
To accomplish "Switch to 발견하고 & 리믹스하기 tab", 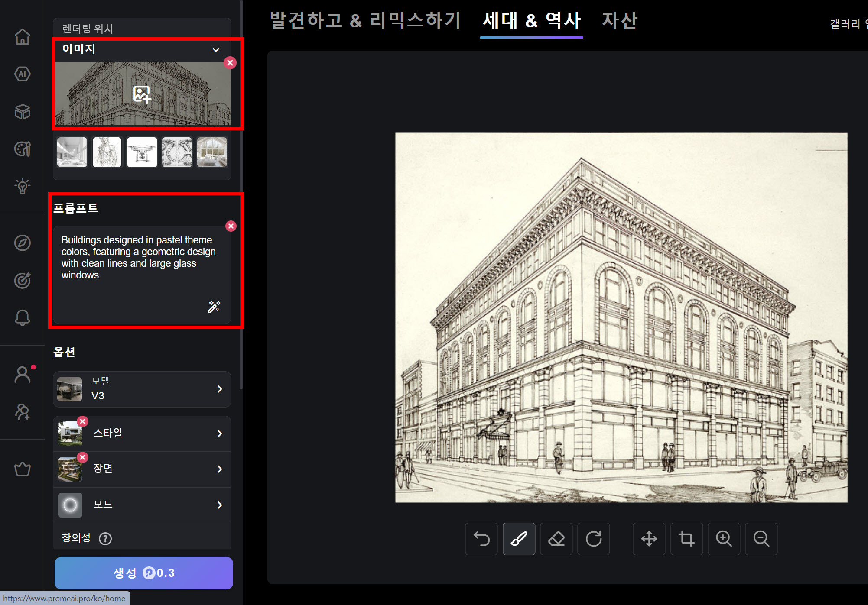I will (x=364, y=20).
